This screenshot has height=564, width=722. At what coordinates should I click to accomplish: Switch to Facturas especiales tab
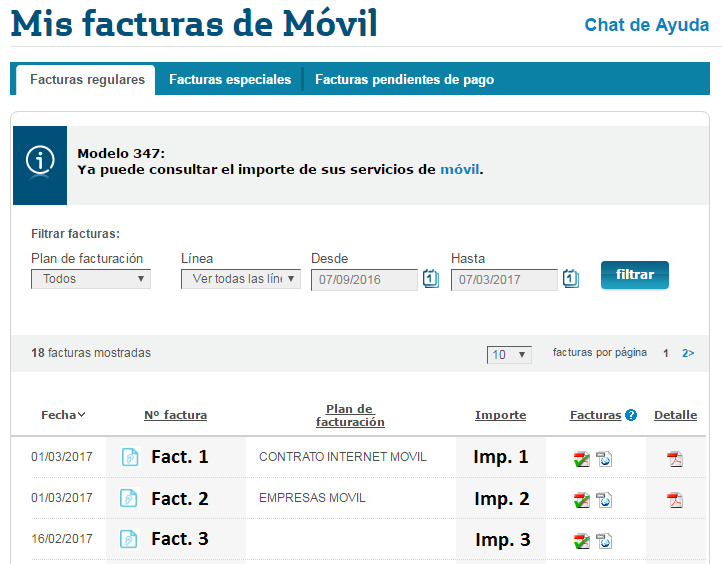click(x=230, y=79)
